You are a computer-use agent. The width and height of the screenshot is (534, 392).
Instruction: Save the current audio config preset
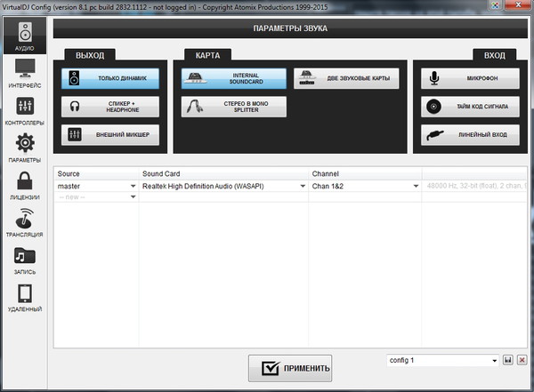(507, 361)
